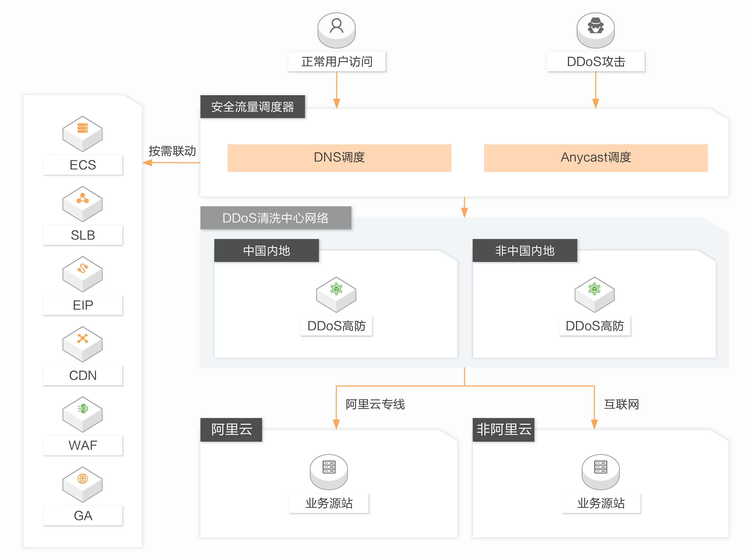Click the ECS server icon

(82, 133)
